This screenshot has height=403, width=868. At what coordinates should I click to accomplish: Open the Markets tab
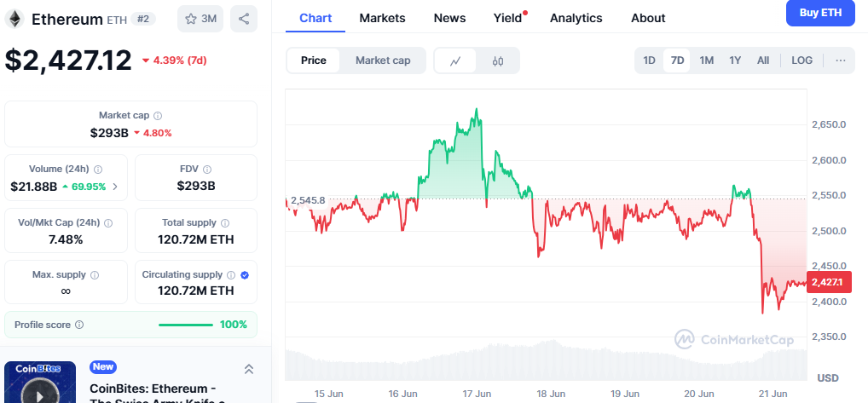point(382,18)
